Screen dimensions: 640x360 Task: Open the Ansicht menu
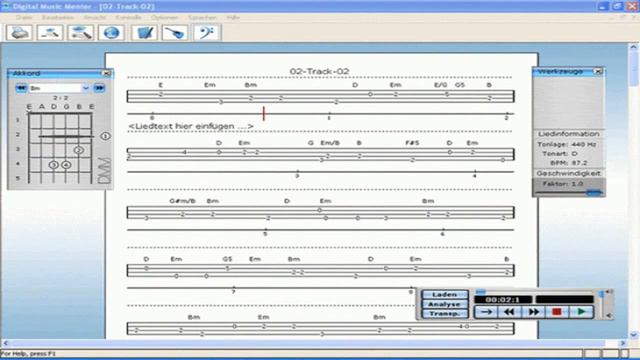tap(95, 18)
